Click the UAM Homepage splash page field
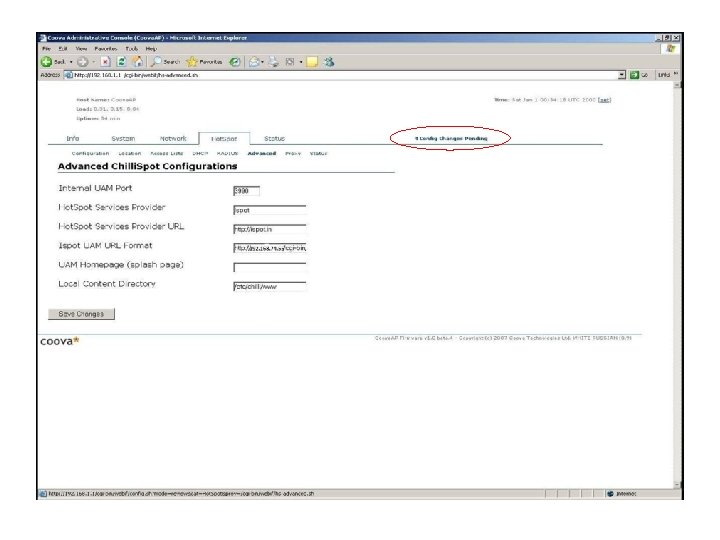 (x=270, y=267)
